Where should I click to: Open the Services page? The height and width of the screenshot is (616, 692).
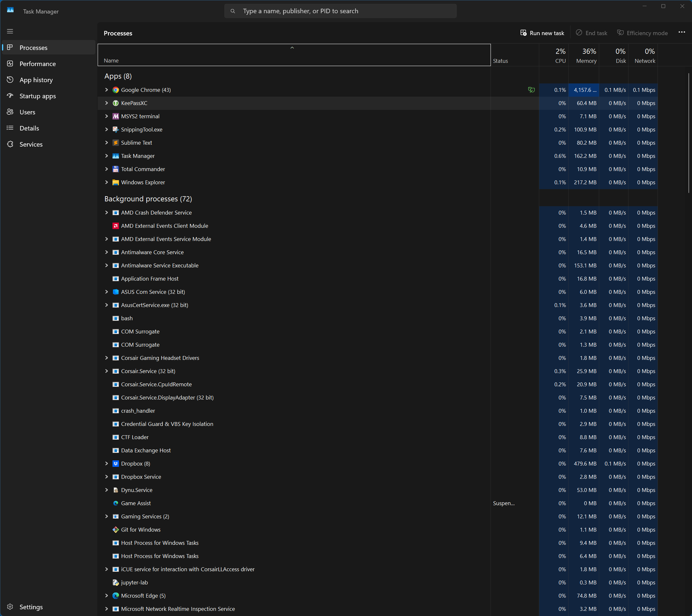click(x=49, y=144)
